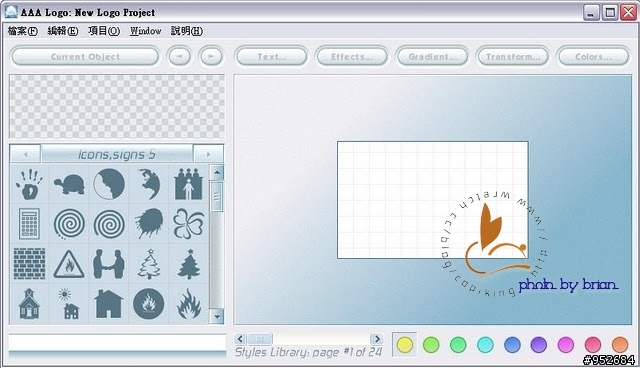Click the white logo canvas area
Screen dimensions: 640x368
click(x=432, y=200)
